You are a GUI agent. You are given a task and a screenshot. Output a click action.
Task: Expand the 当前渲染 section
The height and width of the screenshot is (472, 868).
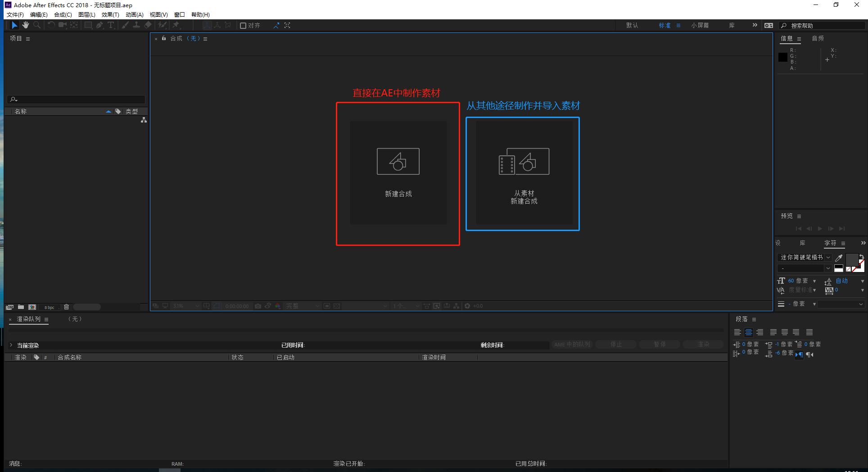11,345
